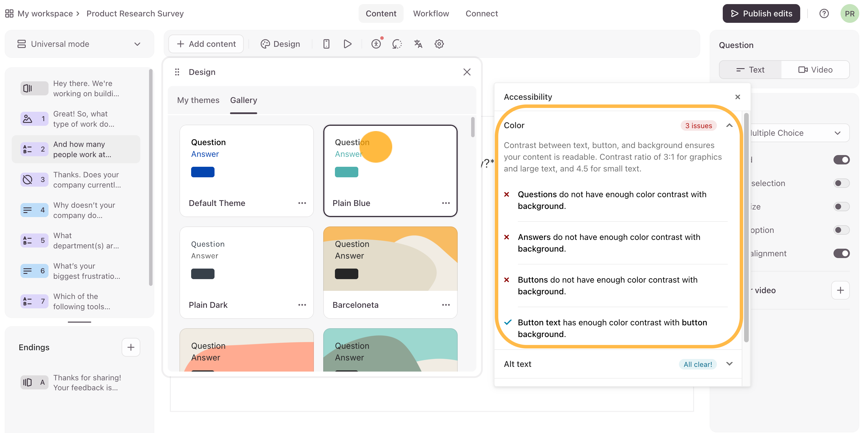
Task: Click the Default Theme blue button swatch
Action: 203,172
